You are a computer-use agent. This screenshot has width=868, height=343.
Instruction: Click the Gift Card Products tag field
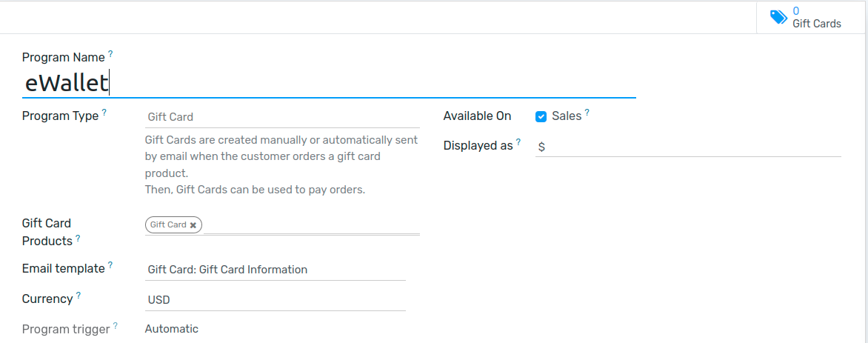tap(311, 224)
